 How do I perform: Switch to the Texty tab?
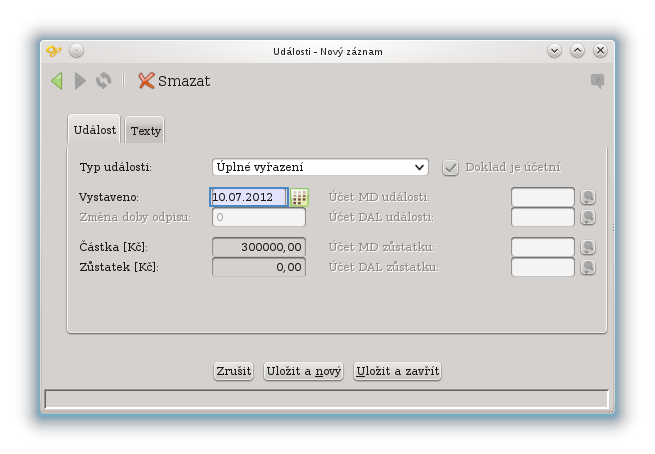145,131
